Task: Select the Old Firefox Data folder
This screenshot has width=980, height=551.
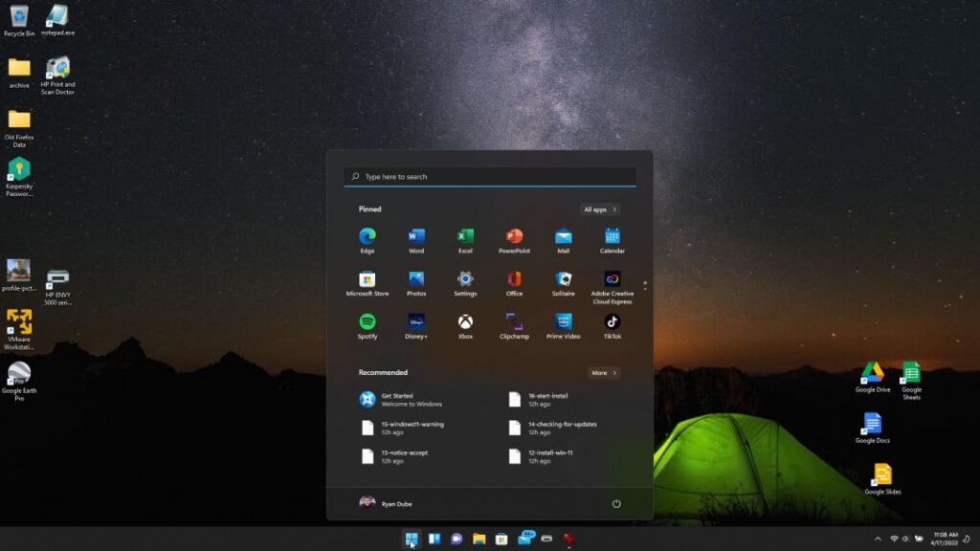Action: coord(19,129)
